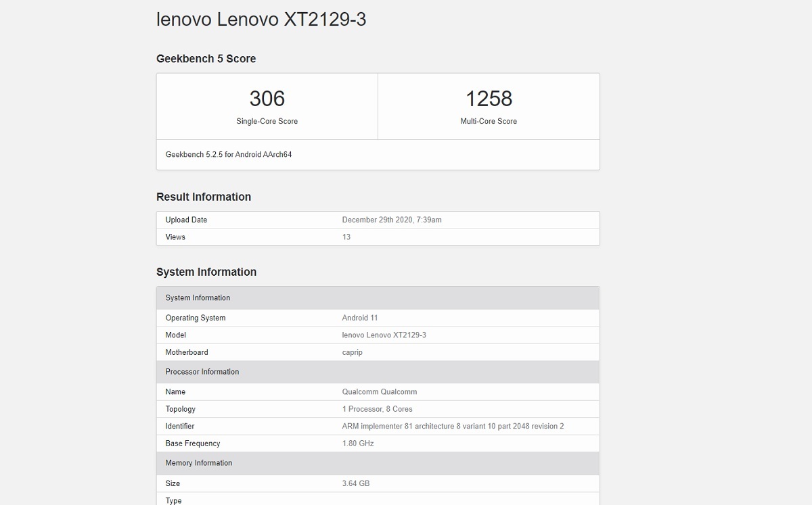Click the base frequency value 1.80 GHz

point(358,443)
